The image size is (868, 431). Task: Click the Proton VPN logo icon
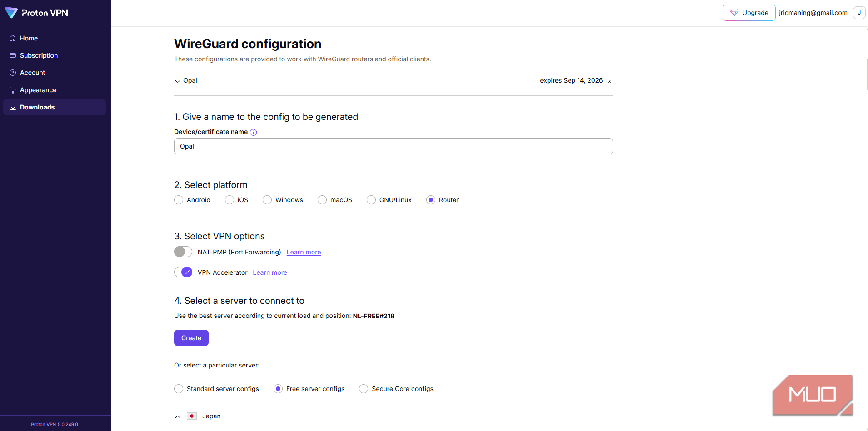[11, 13]
